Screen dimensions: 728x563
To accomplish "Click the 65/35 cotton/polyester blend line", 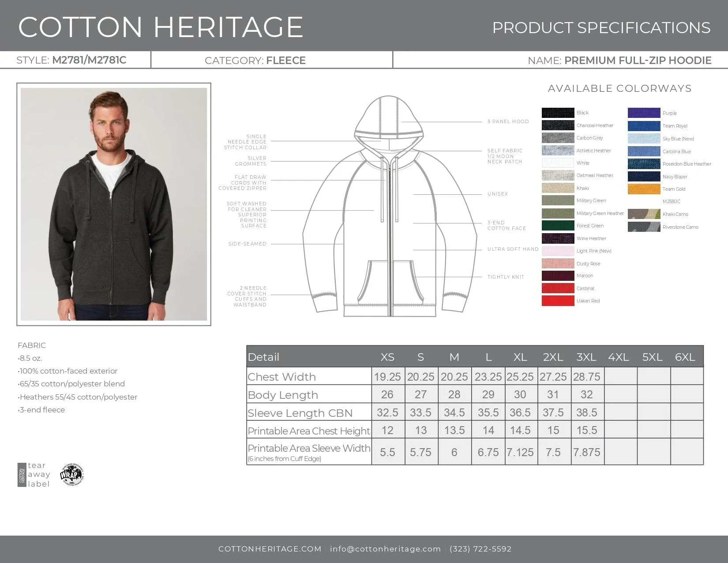I will pyautogui.click(x=71, y=384).
